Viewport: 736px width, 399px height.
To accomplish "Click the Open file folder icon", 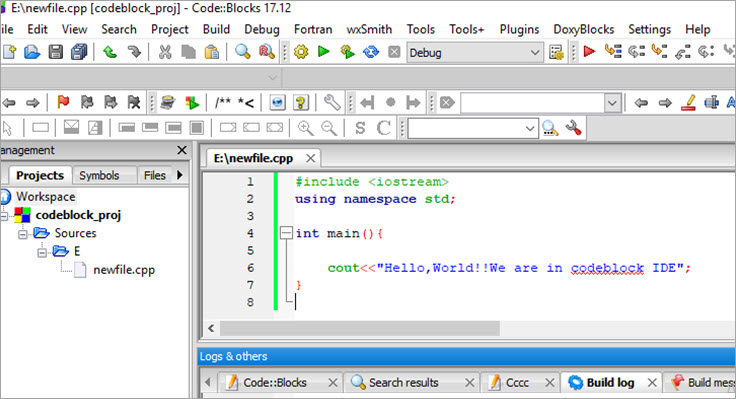I will pos(32,52).
